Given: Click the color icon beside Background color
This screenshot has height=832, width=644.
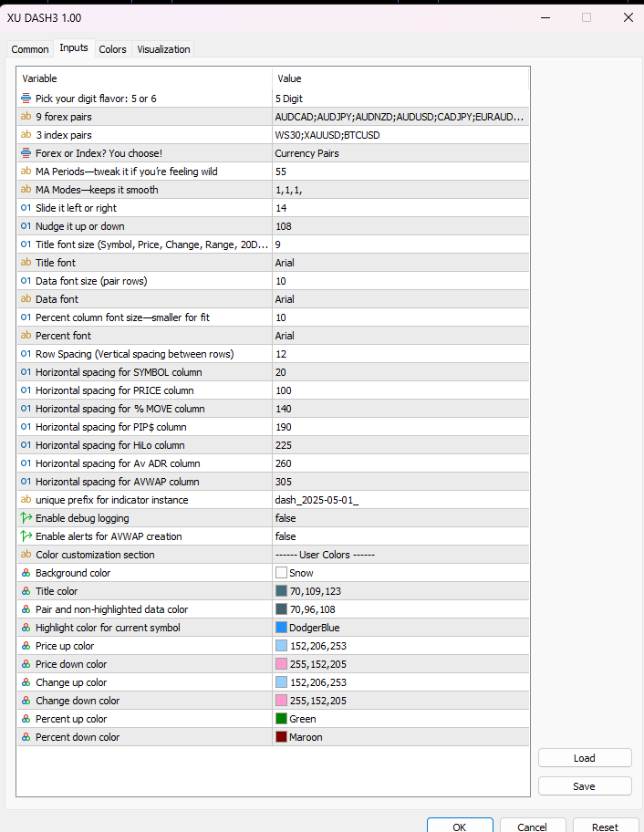Looking at the screenshot, I should tap(26, 573).
